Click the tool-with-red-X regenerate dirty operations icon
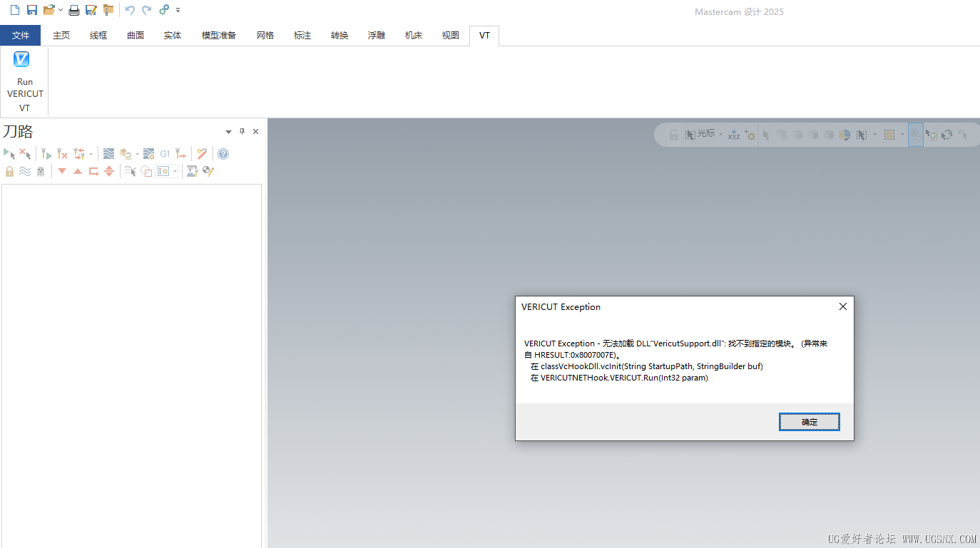This screenshot has height=548, width=980. pyautogui.click(x=62, y=153)
